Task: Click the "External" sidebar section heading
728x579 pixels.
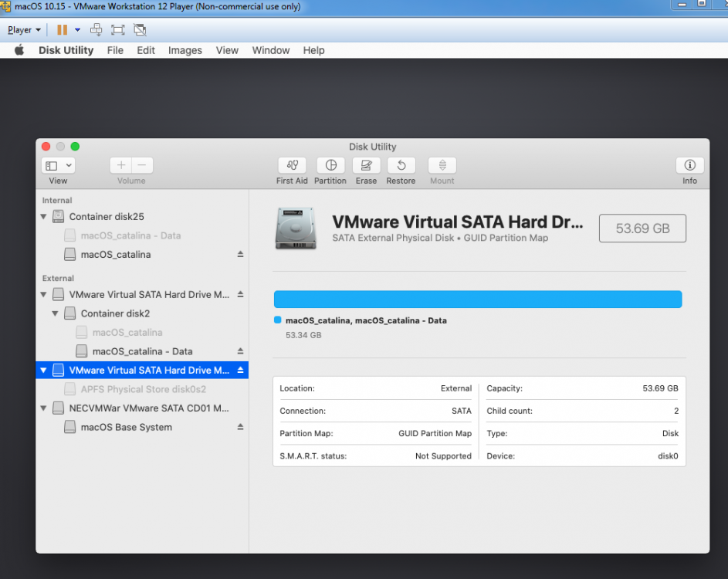Action: click(58, 278)
